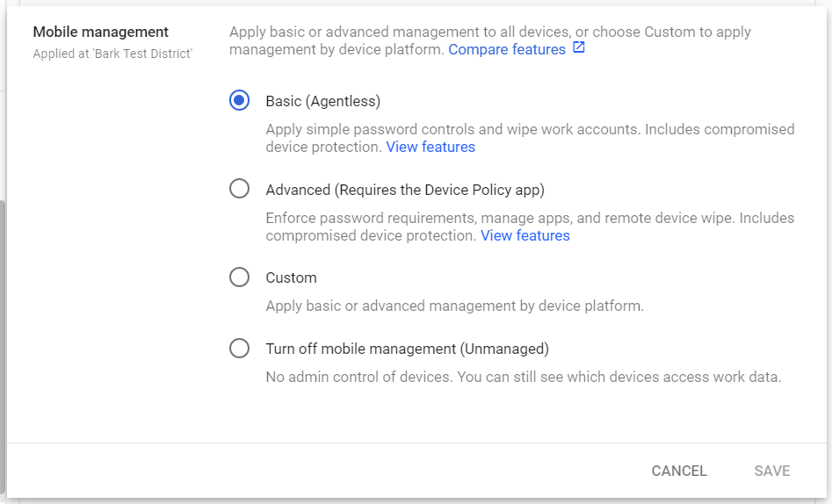Select the Custom radio button

[239, 277]
